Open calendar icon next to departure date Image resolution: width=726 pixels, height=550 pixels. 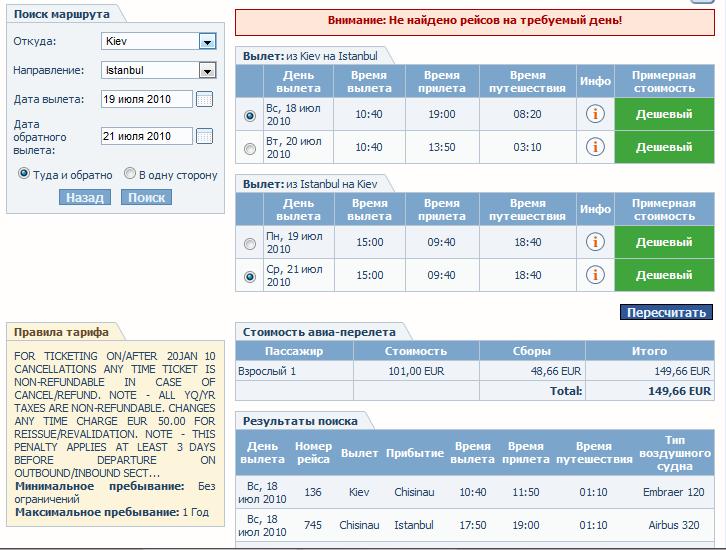coord(205,99)
